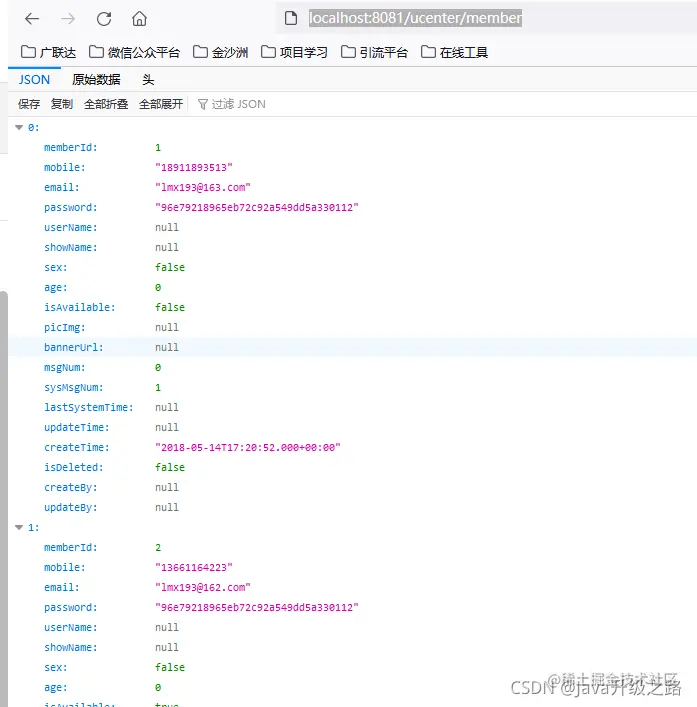This screenshot has height=707, width=697.
Task: Collapse the array item 1 node
Action: 19,528
